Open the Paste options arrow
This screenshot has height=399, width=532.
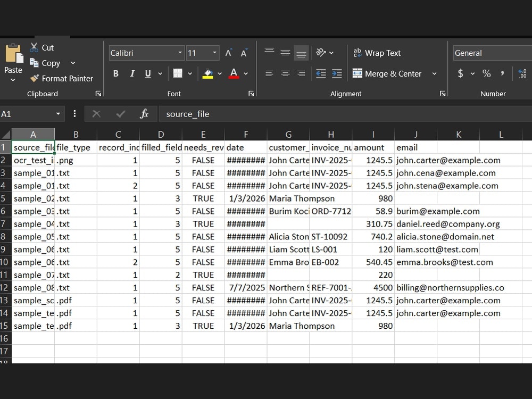point(13,80)
